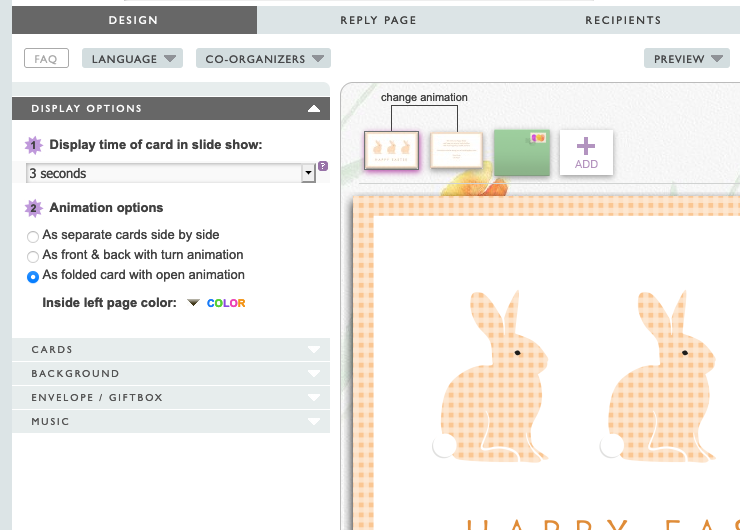The width and height of the screenshot is (740, 530).
Task: Open the Preview dropdown
Action: 686,59
